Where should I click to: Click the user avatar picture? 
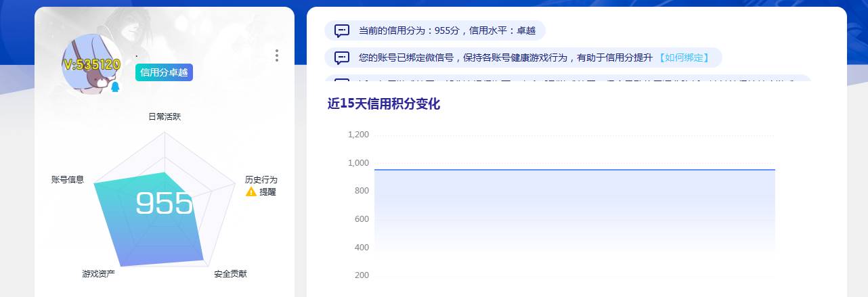91,64
